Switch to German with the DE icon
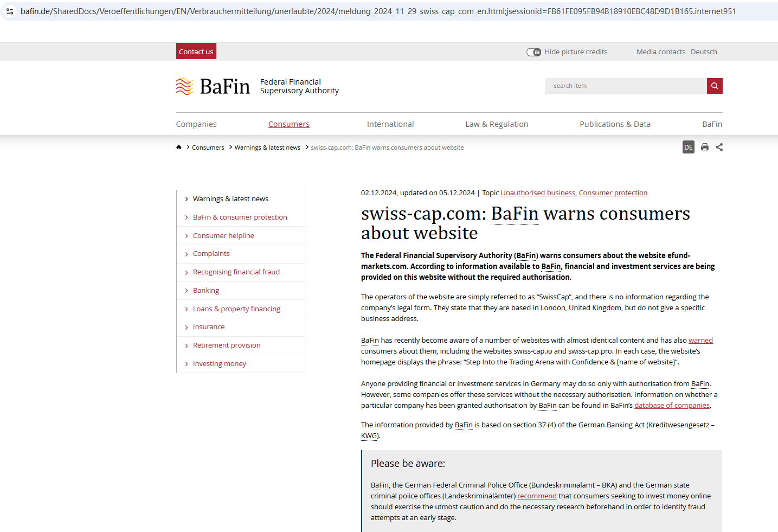The image size is (778, 532). tap(689, 147)
